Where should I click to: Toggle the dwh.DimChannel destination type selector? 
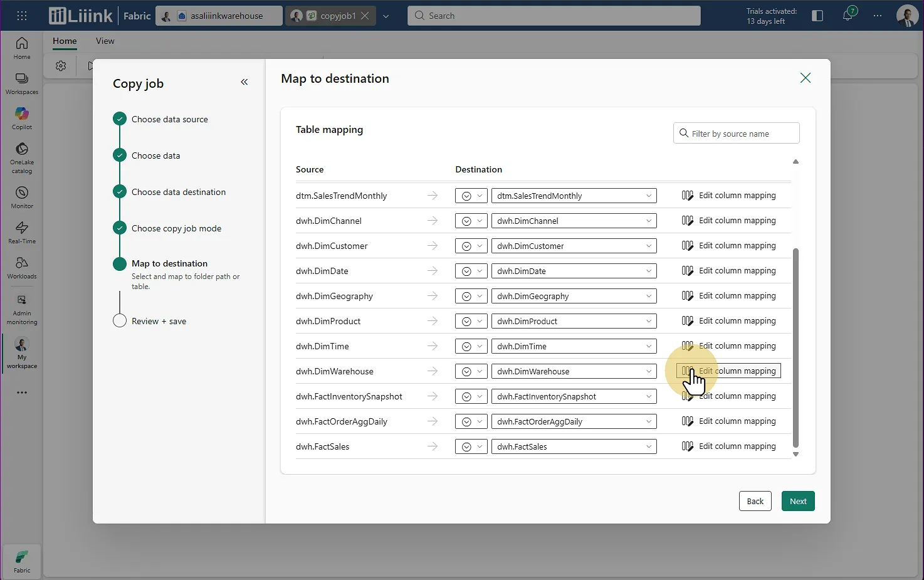(x=471, y=221)
